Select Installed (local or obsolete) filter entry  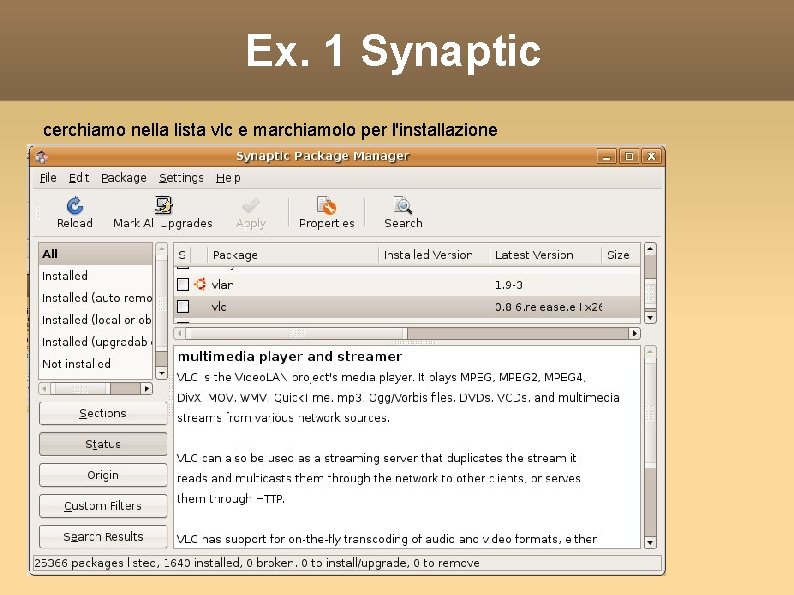point(96,320)
